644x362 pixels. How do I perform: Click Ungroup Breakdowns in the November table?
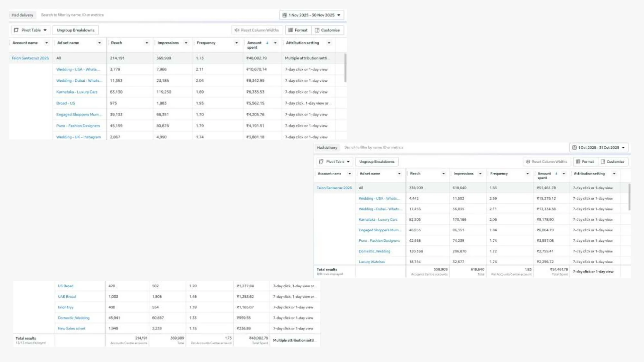click(x=76, y=30)
